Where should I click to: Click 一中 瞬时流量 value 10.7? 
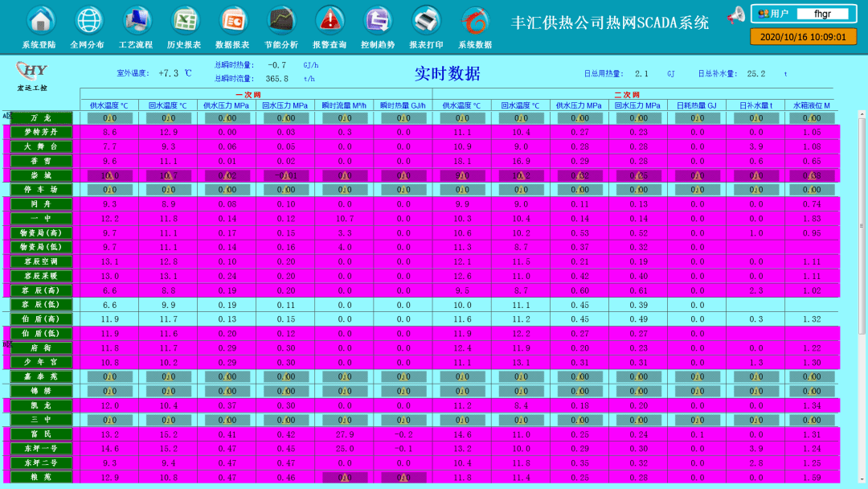point(344,219)
